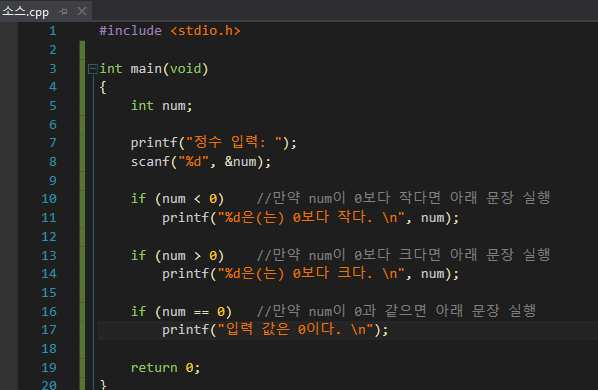Click on 'int main(void)' declaration
598x390 pixels.
click(154, 69)
